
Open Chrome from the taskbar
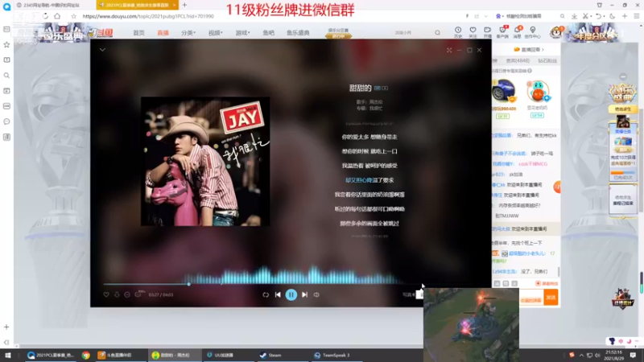86,355
